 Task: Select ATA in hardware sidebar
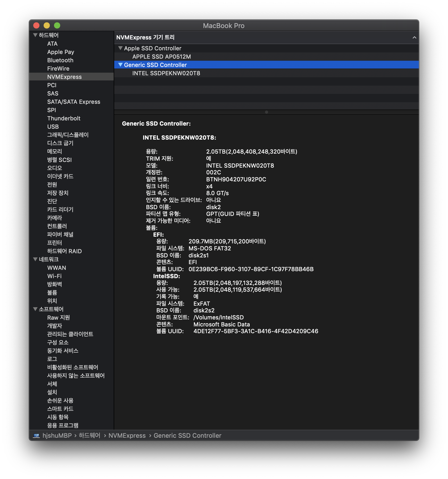[x=52, y=44]
